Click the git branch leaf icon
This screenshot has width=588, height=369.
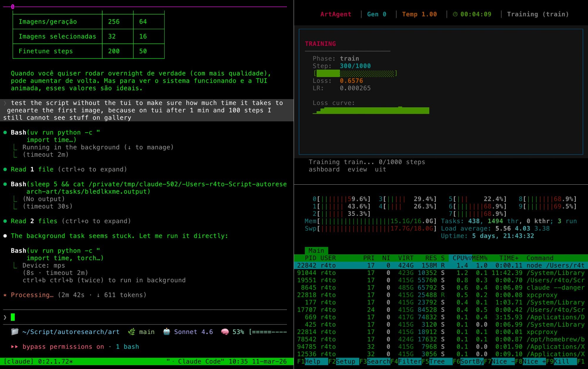click(x=131, y=332)
